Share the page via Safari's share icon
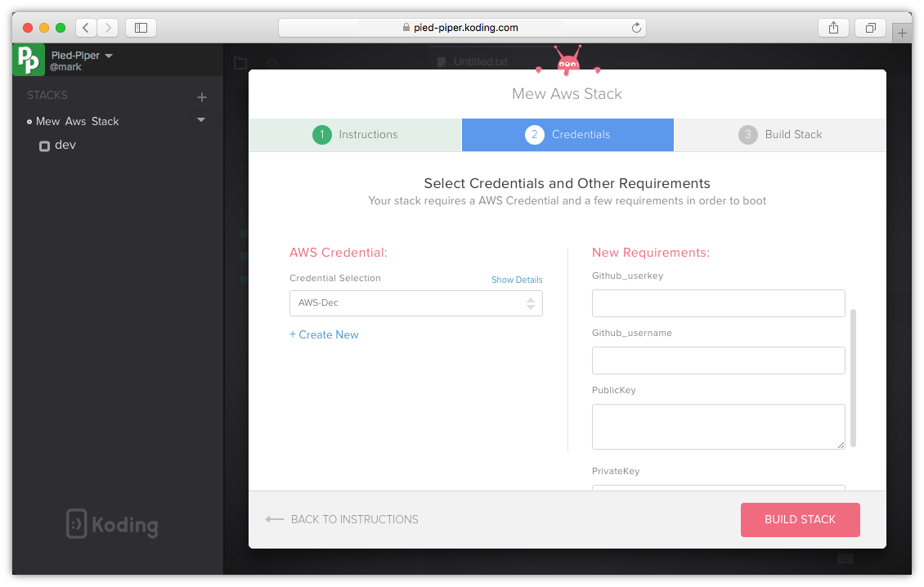The width and height of the screenshot is (924, 587). (833, 27)
